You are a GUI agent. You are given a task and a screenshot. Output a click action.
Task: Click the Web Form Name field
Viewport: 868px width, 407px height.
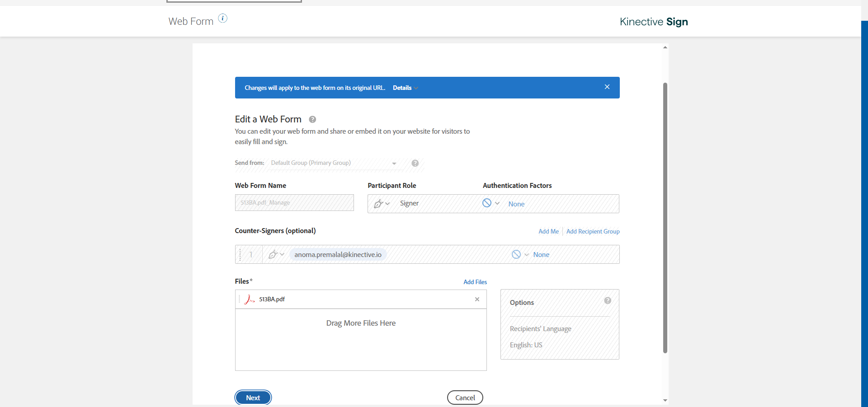[294, 203]
